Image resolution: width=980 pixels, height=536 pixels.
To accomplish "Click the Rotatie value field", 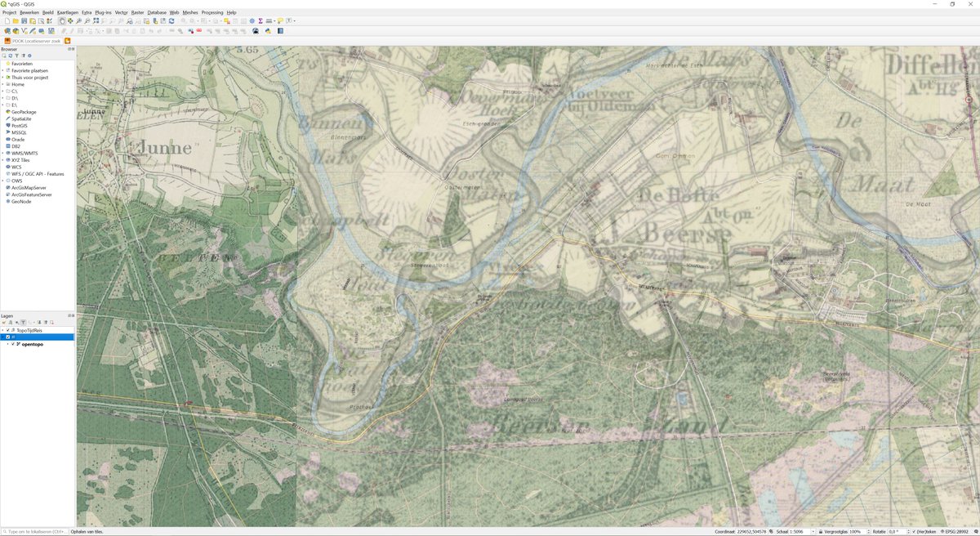I will click(897, 532).
